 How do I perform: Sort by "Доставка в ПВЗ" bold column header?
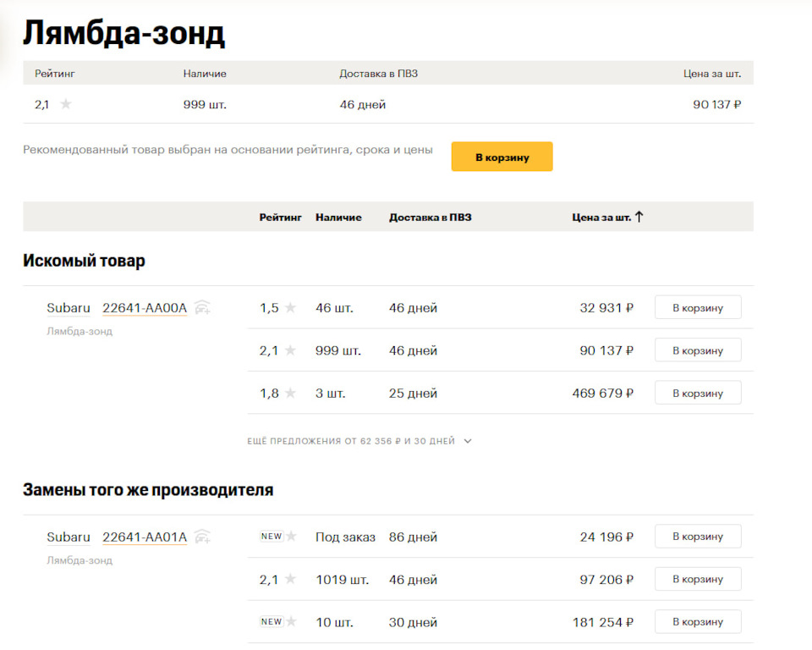pos(431,218)
